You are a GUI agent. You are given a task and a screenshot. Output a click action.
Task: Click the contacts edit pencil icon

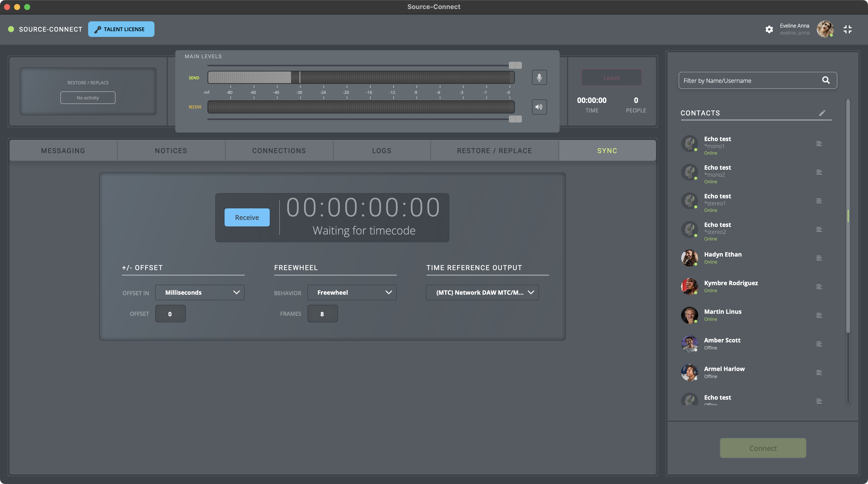click(822, 113)
